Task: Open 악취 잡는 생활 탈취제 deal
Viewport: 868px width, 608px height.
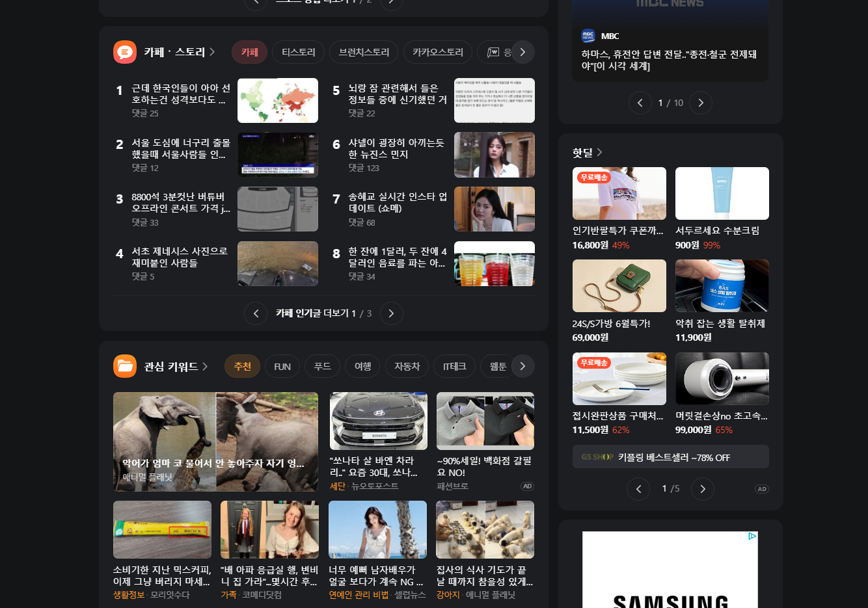Action: [x=722, y=285]
